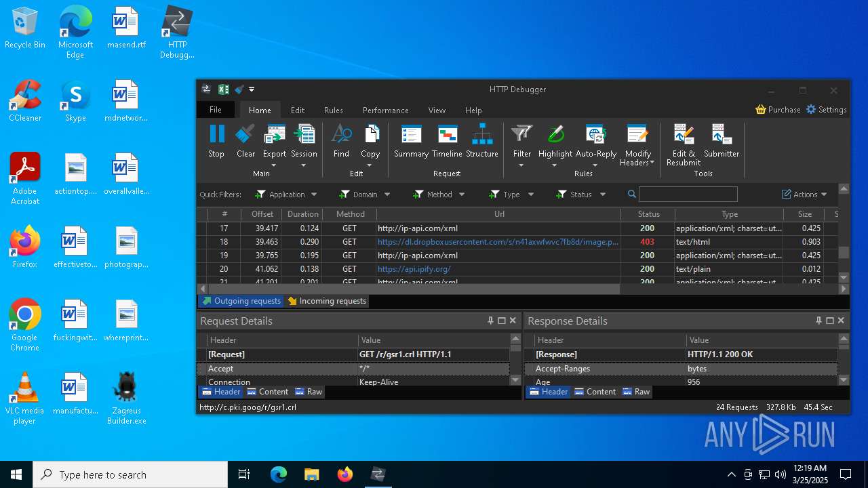Click the Auto-Reply icon
This screenshot has height=488, width=868.
pos(595,134)
